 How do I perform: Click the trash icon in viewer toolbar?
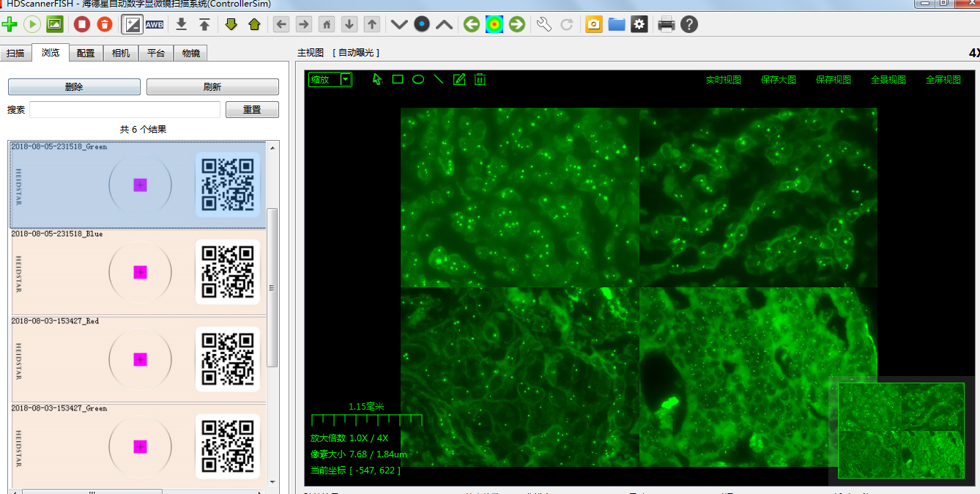point(480,79)
